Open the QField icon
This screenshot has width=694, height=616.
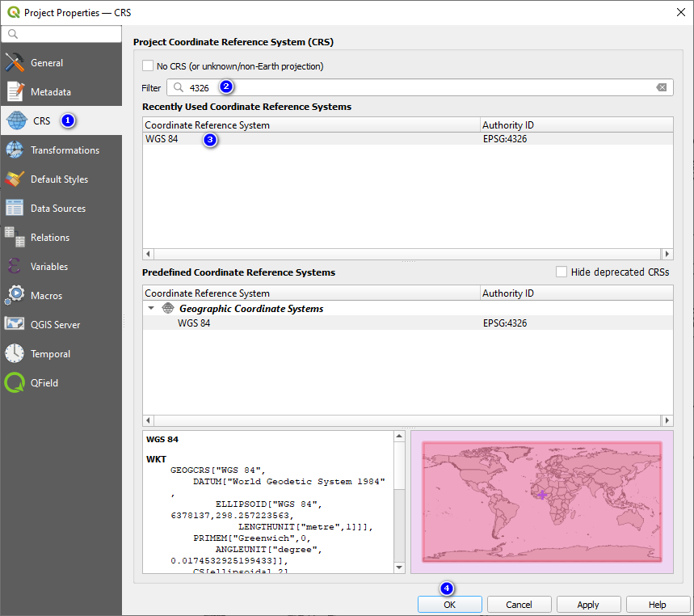pos(15,382)
